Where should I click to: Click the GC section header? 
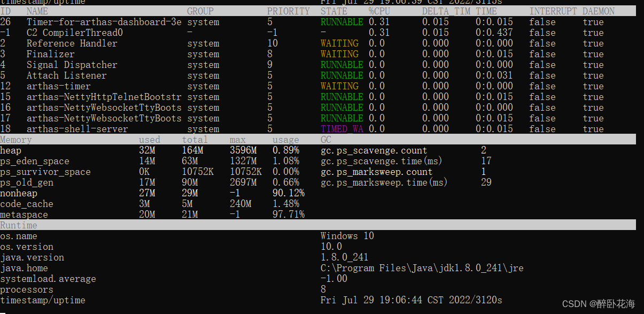click(326, 140)
